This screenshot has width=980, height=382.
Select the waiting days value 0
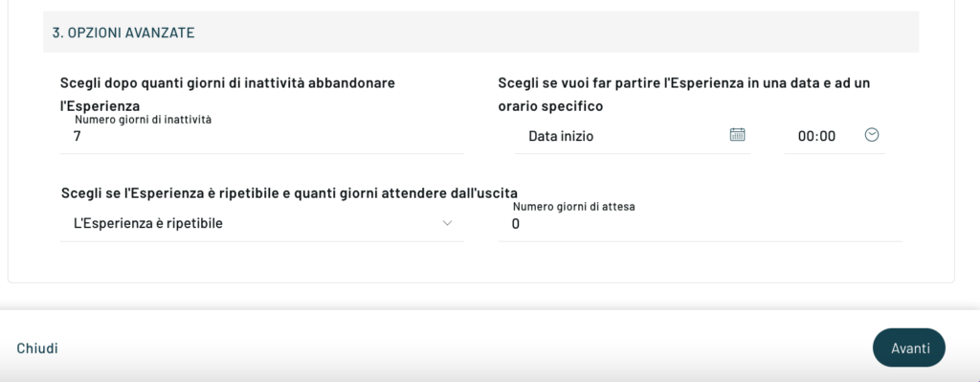click(x=516, y=224)
